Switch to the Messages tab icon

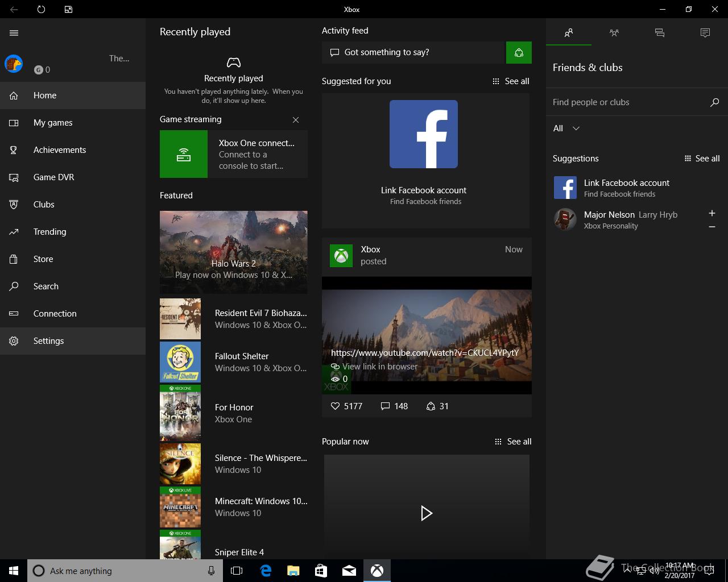tap(660, 33)
